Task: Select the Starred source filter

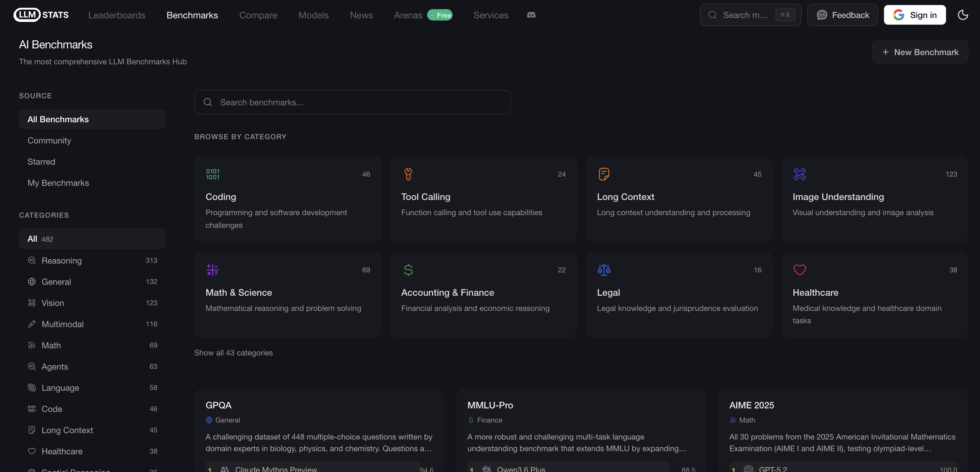Action: [x=93, y=162]
